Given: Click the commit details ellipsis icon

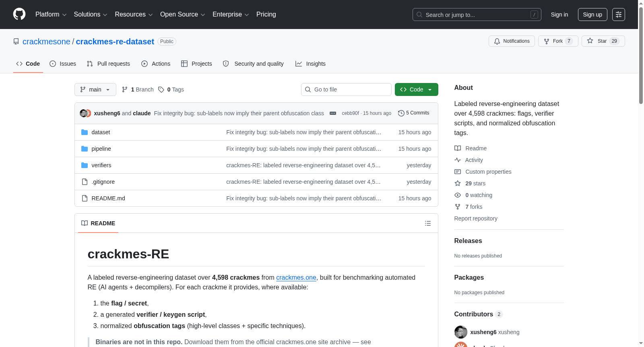Looking at the screenshot, I should 333,113.
